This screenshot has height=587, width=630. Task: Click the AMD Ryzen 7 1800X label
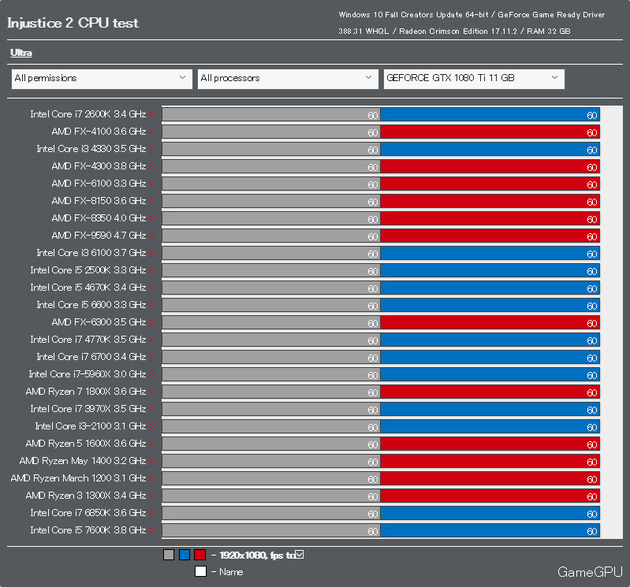(86, 392)
